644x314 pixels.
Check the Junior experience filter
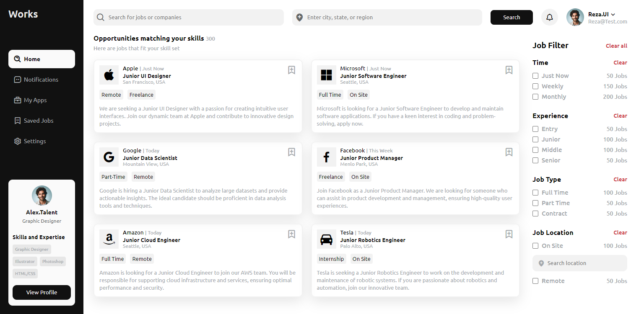(x=535, y=139)
